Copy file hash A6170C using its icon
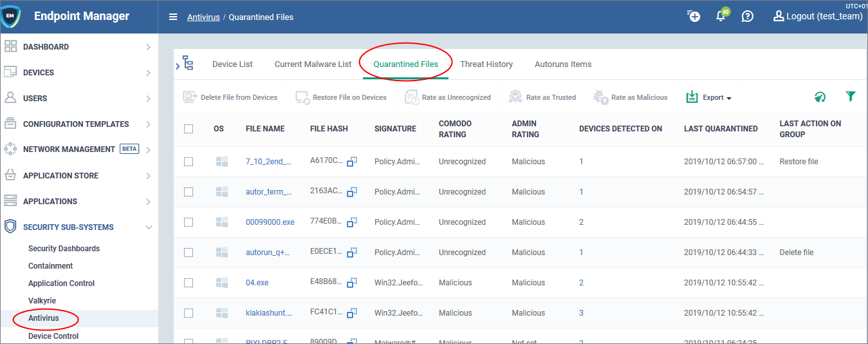 click(x=353, y=162)
